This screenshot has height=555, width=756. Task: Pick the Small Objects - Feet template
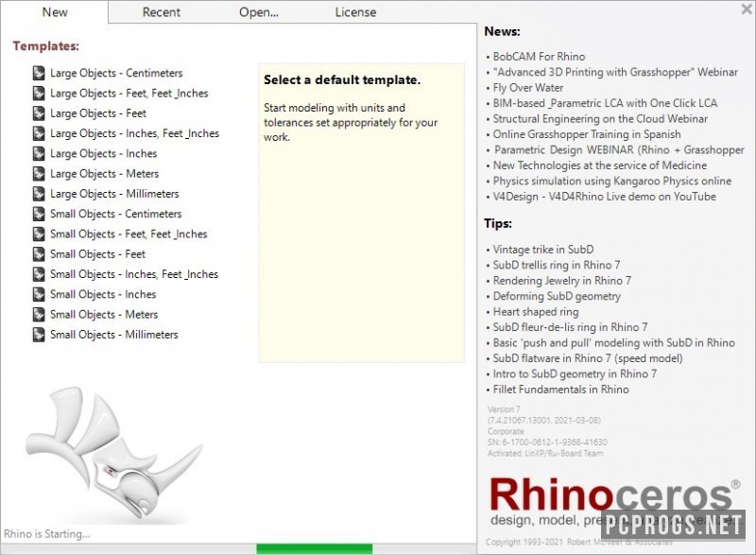click(97, 254)
